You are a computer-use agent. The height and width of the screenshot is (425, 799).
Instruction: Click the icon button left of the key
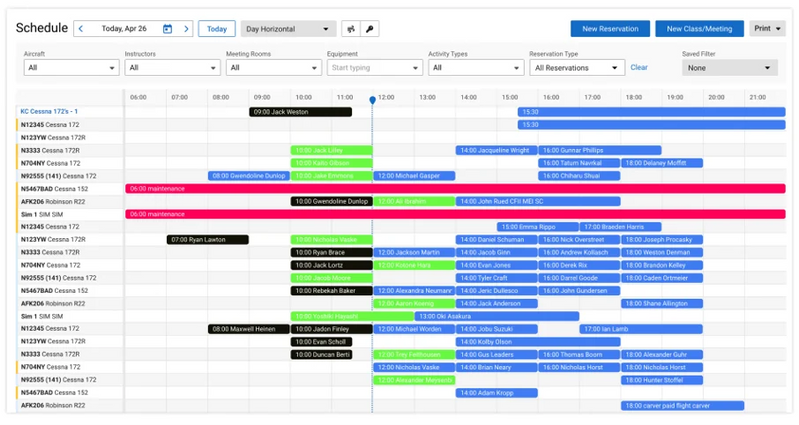349,29
